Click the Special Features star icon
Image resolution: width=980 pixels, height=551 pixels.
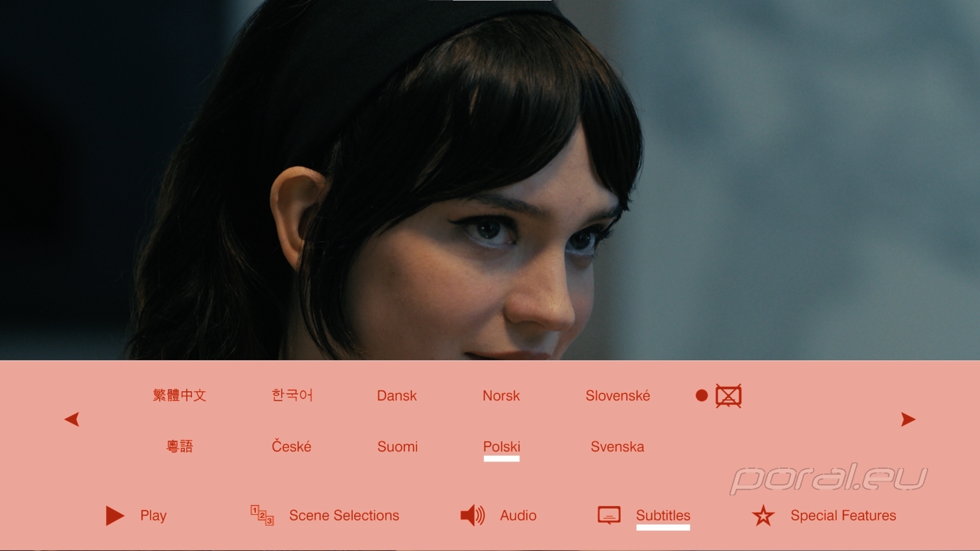click(x=763, y=516)
